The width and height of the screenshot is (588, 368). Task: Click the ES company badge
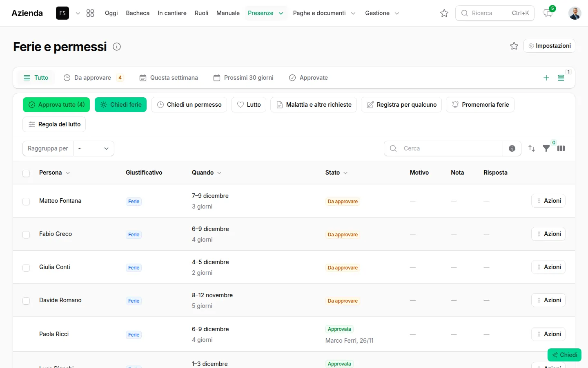point(62,13)
